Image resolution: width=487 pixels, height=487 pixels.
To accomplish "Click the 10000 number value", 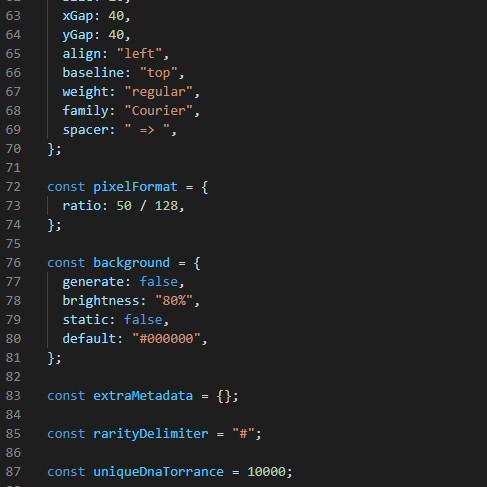I will pos(266,472).
